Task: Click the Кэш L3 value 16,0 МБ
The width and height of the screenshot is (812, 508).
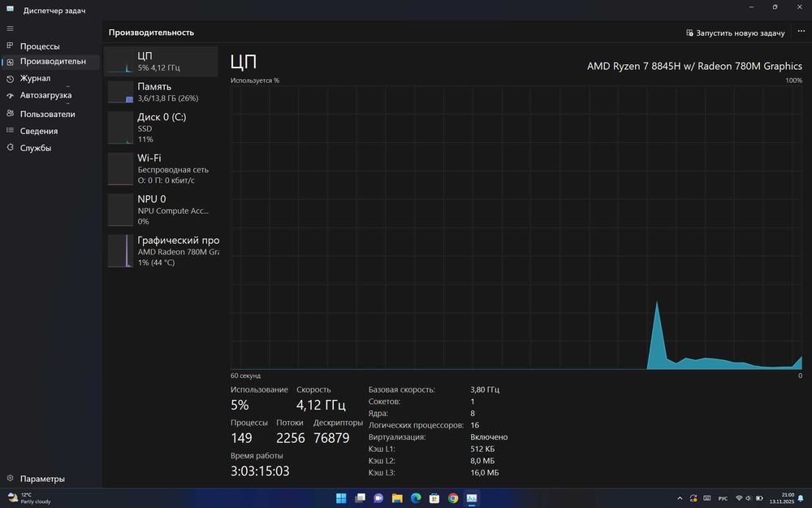Action: click(484, 473)
